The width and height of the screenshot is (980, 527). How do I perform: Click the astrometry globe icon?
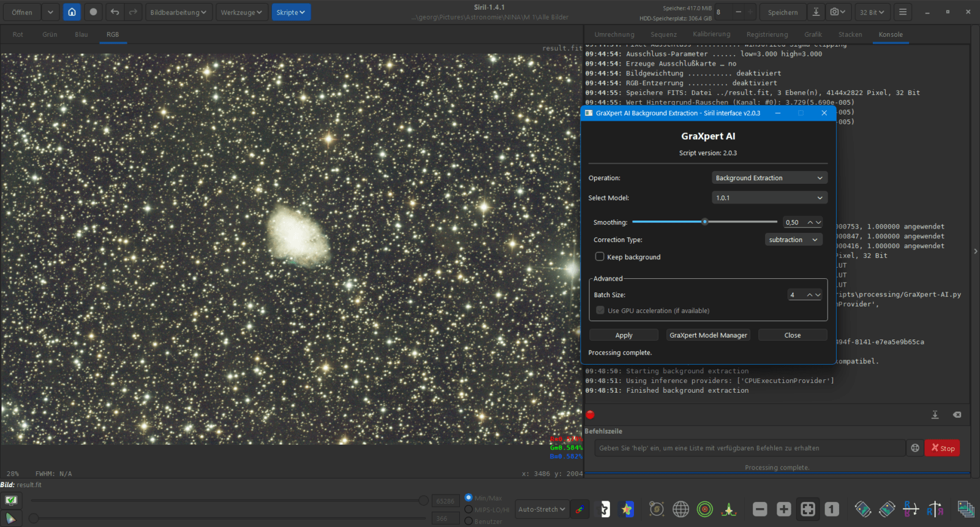(680, 509)
